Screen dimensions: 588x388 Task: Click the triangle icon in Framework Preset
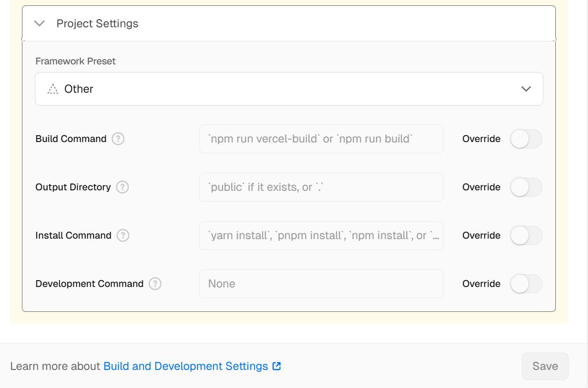[53, 89]
